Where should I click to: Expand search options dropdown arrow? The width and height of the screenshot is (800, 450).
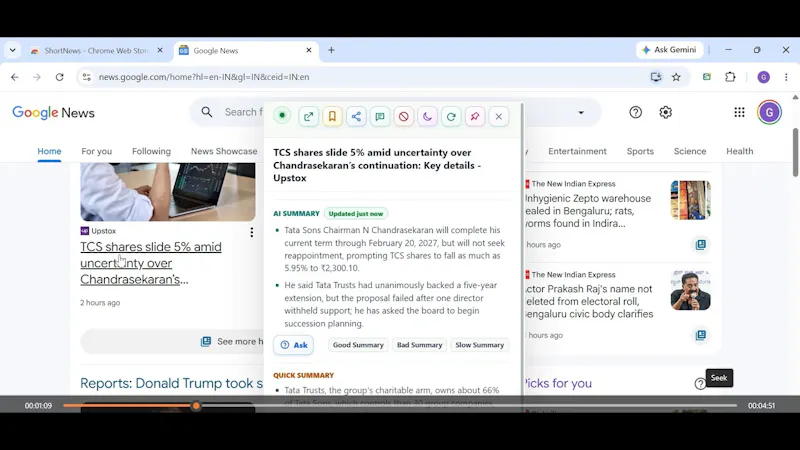coord(581,112)
